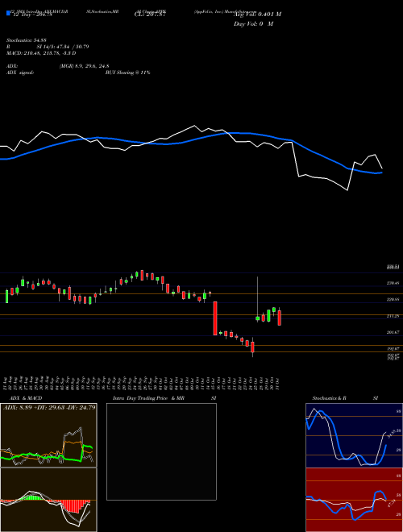Click the '(MGR) 8.9, 29.6, 24.8' ADX values
The height and width of the screenshot is (532, 403).
click(x=84, y=66)
